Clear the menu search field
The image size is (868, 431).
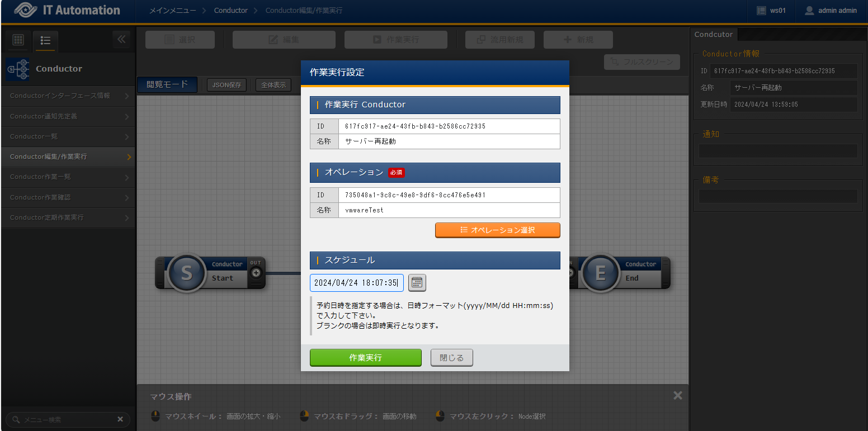[120, 419]
